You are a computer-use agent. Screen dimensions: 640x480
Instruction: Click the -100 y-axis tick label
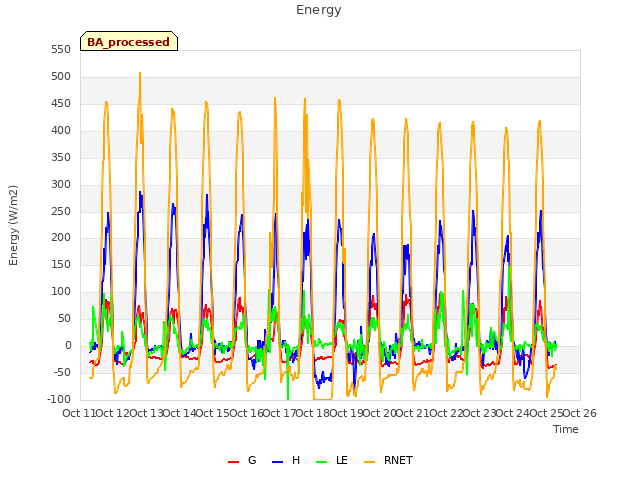click(59, 399)
